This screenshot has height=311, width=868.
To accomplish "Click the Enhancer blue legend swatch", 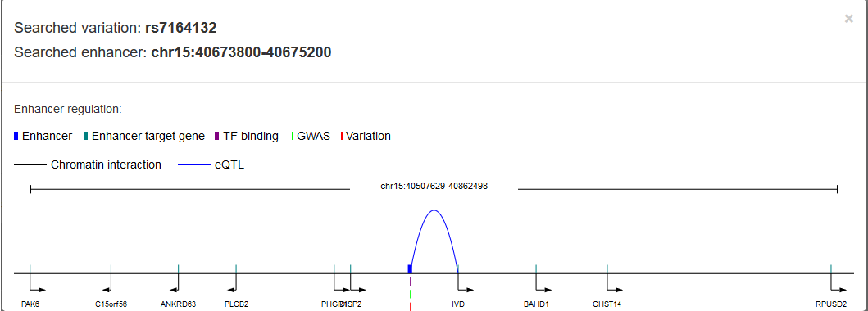I will pos(16,136).
